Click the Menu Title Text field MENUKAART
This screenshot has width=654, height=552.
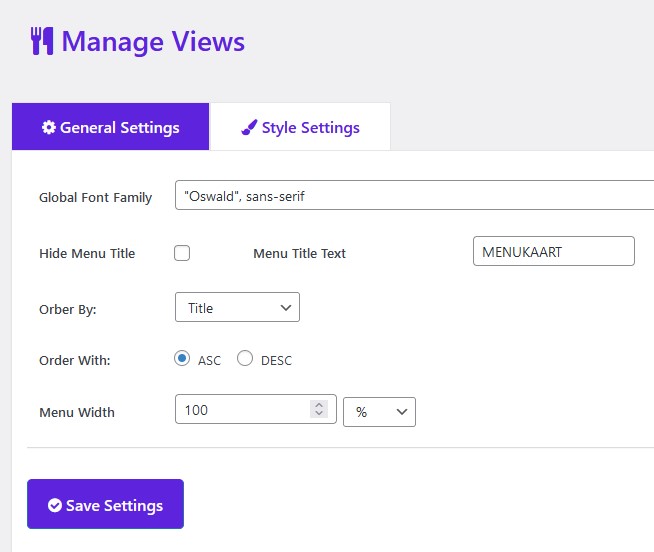(554, 251)
